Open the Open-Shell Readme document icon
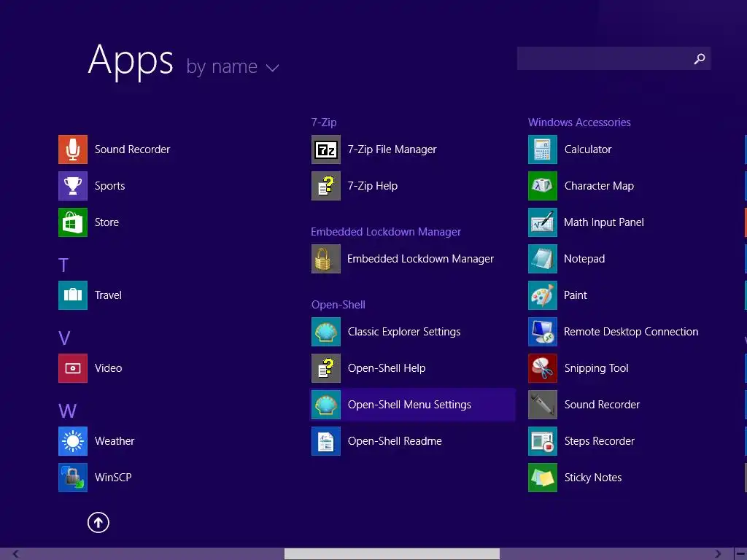 326,441
